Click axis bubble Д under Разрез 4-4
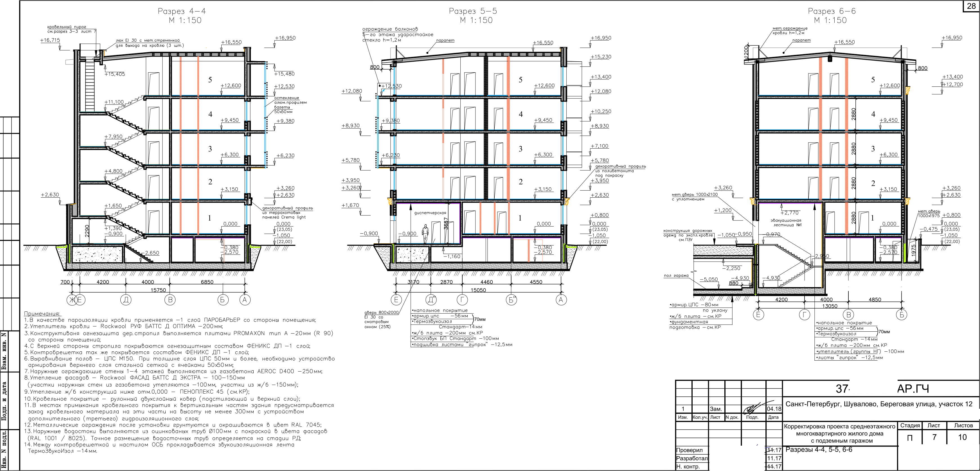Viewport: 980px width, 471px height. (x=126, y=300)
